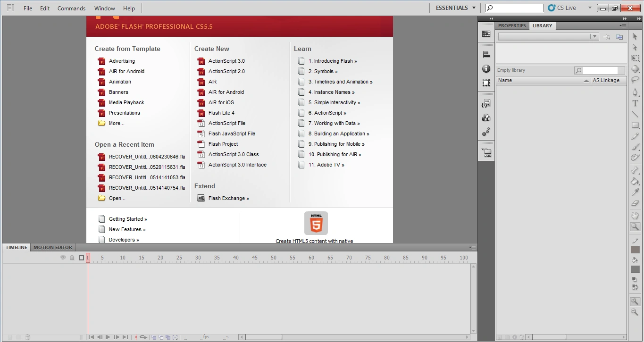644x342 pixels.
Task: Toggle show all layers as outlines
Action: point(81,258)
